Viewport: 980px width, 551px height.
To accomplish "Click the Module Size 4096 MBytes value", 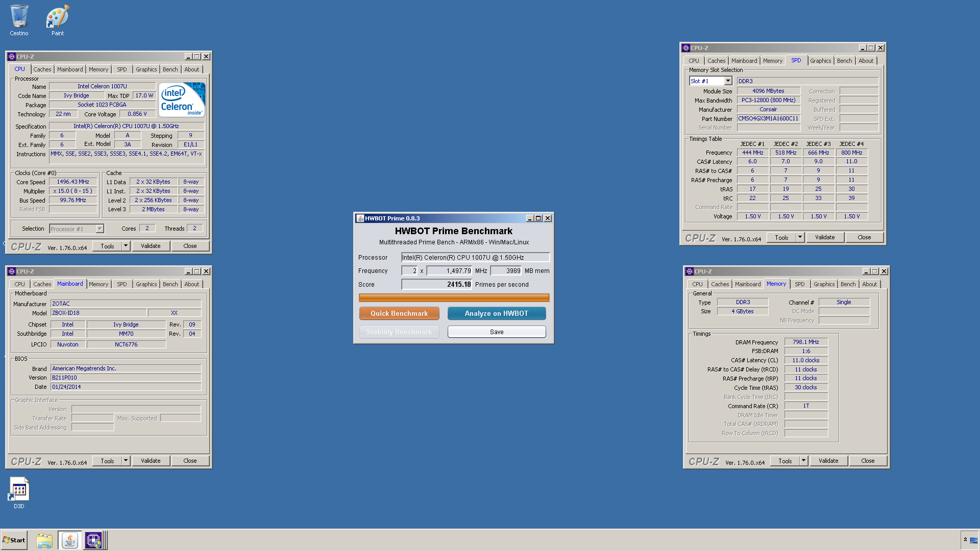I will pyautogui.click(x=768, y=91).
